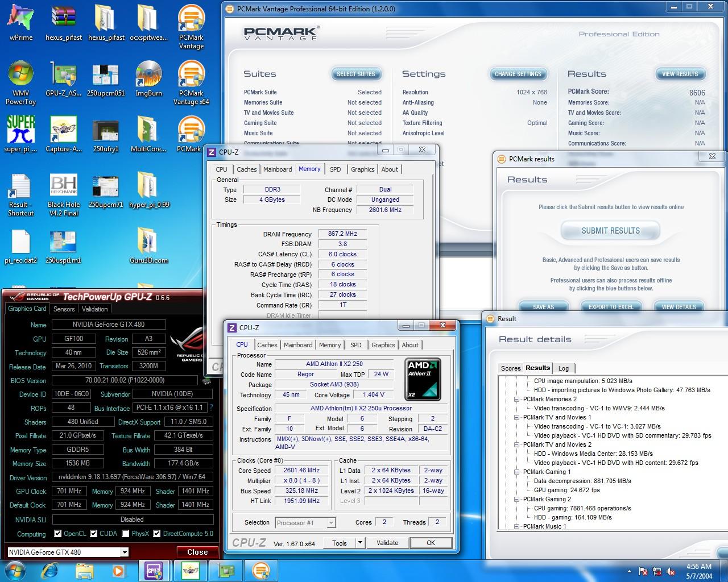Click the SELECT SUITES button

pos(356,74)
